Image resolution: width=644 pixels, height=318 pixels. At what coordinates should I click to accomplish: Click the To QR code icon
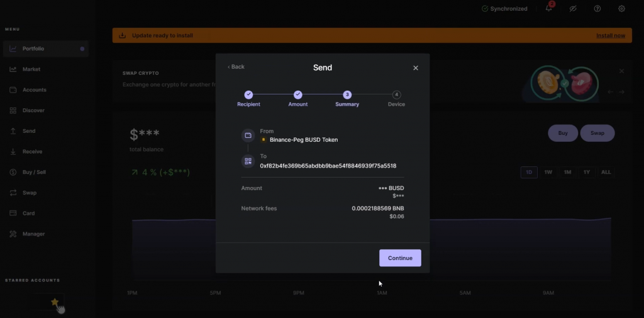248,161
